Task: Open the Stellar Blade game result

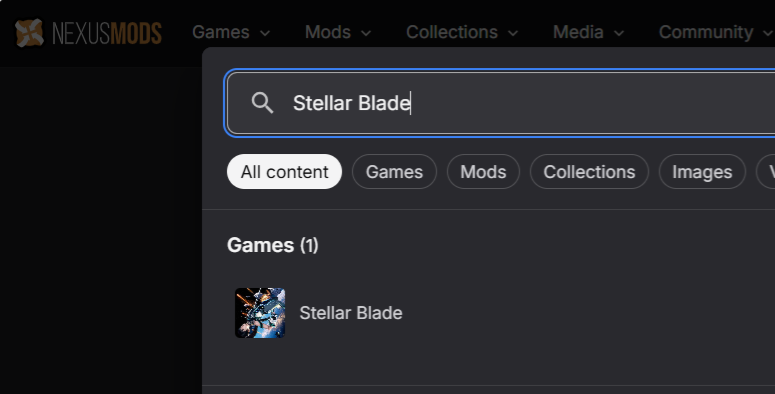Action: pos(351,313)
